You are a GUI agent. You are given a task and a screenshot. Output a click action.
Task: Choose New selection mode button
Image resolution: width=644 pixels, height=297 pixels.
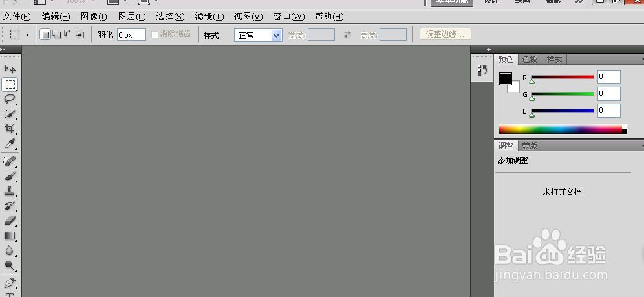click(46, 34)
